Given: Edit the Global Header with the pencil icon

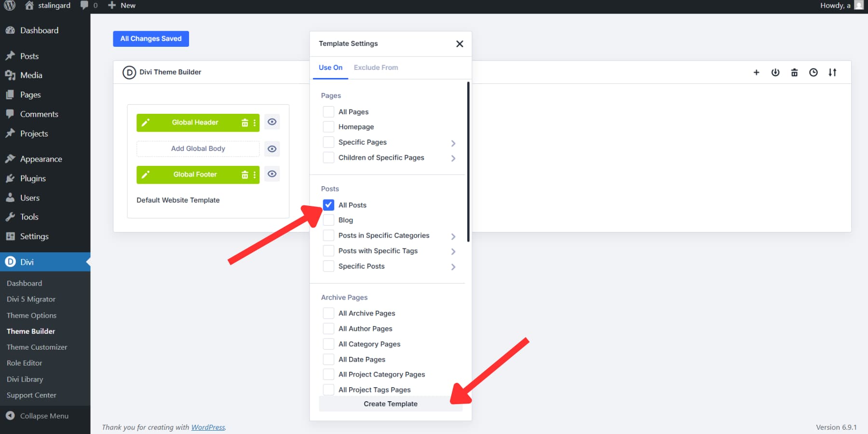Looking at the screenshot, I should click(146, 122).
